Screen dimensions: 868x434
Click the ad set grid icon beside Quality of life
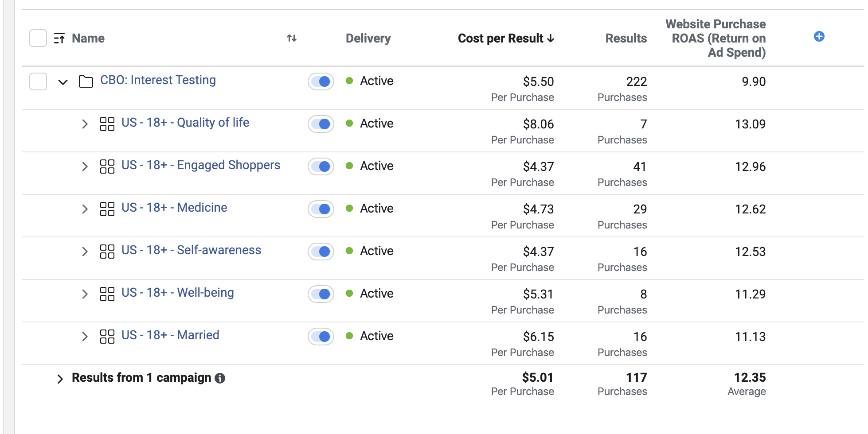click(107, 124)
